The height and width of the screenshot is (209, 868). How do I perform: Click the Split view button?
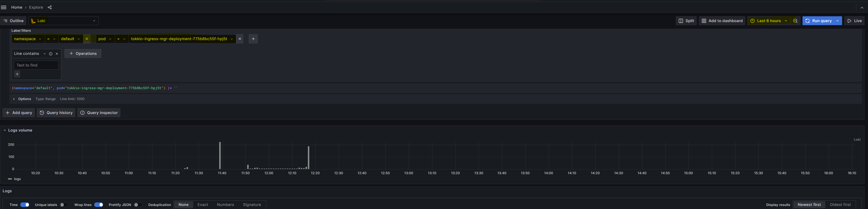[x=686, y=21]
